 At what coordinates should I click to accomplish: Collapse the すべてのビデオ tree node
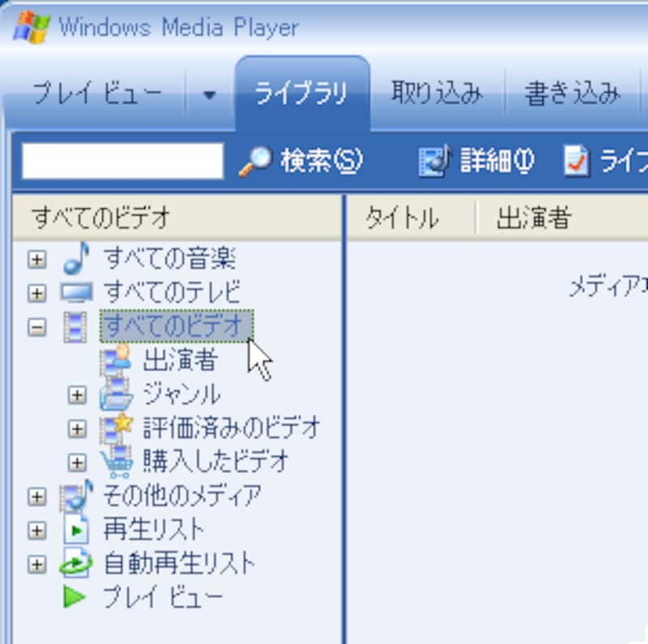[x=36, y=328]
